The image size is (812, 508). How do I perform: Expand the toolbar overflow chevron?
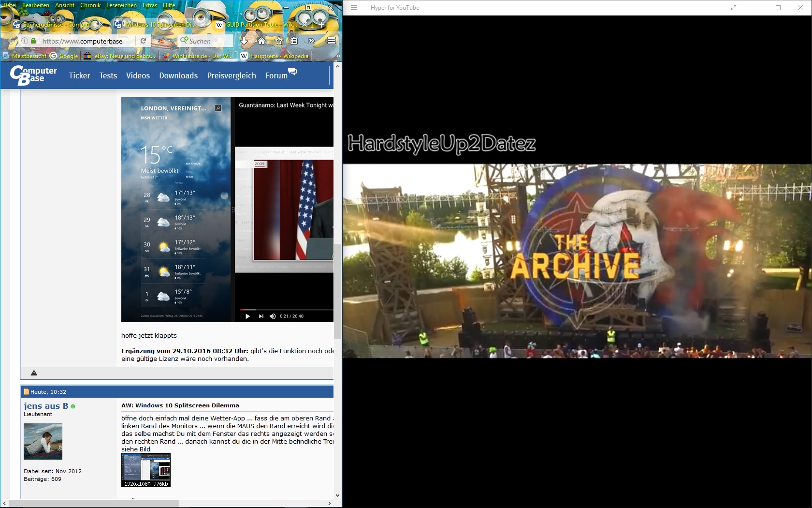click(311, 41)
